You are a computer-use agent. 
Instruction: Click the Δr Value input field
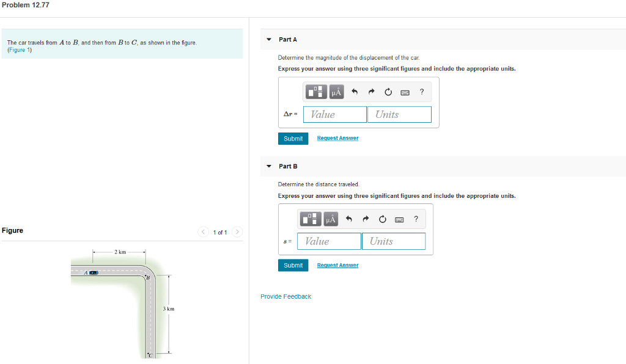(335, 114)
